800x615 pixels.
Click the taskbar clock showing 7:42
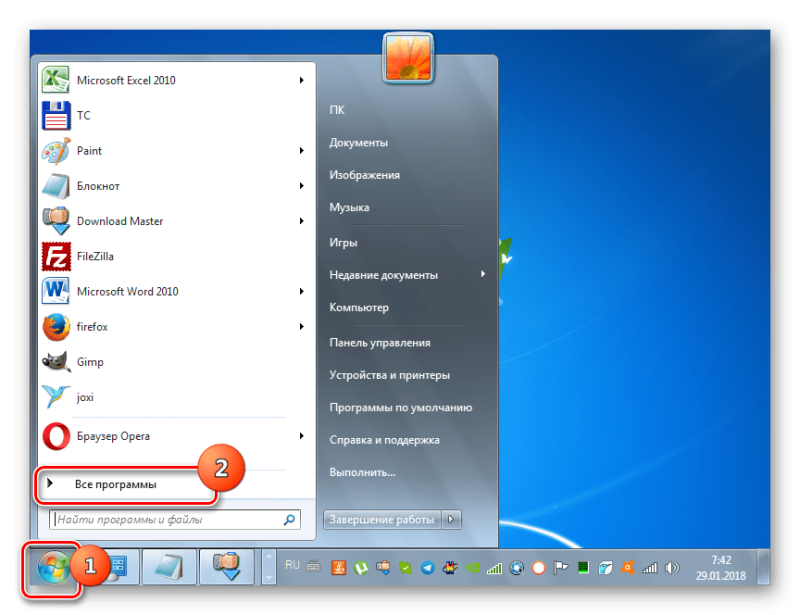point(720,568)
